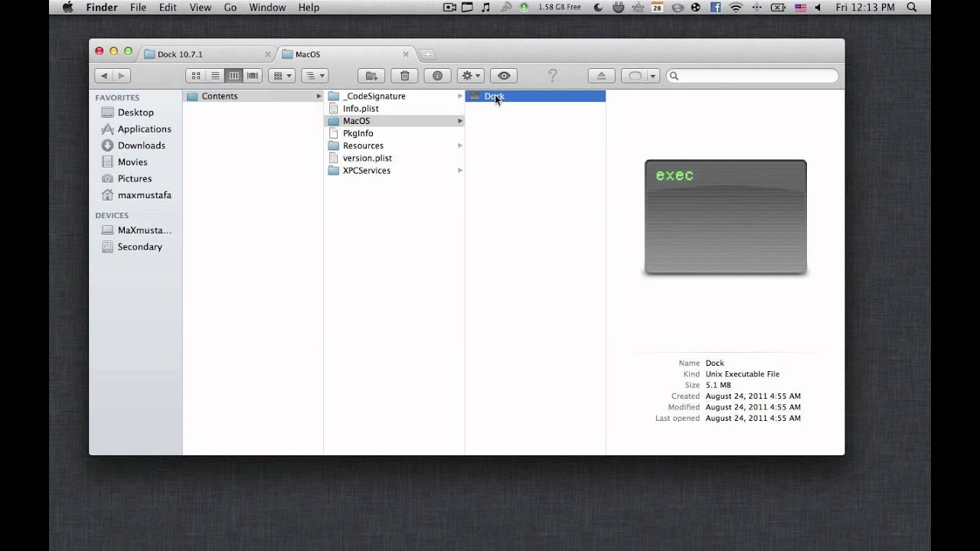Switch to list view in toolbar
The image size is (980, 551).
[215, 76]
